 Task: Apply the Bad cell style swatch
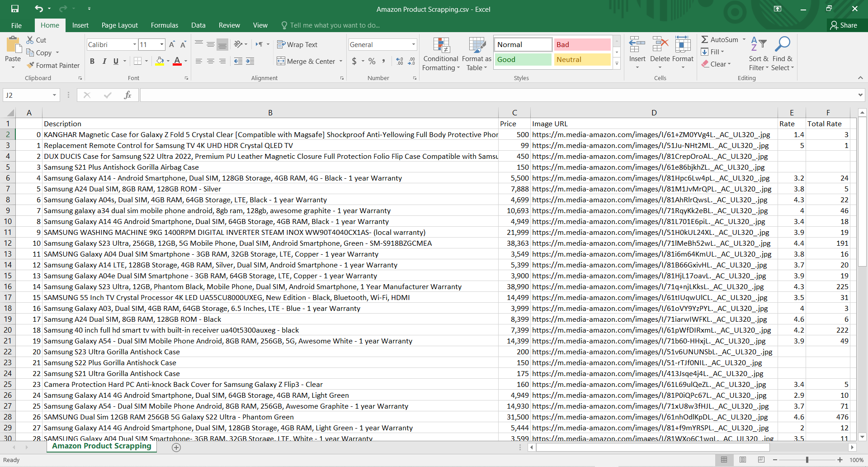582,44
